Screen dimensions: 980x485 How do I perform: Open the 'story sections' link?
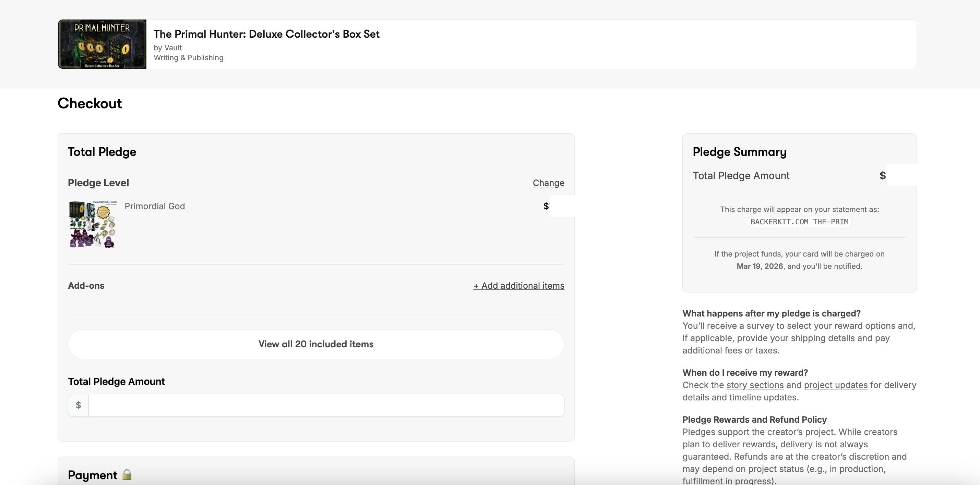coord(755,385)
